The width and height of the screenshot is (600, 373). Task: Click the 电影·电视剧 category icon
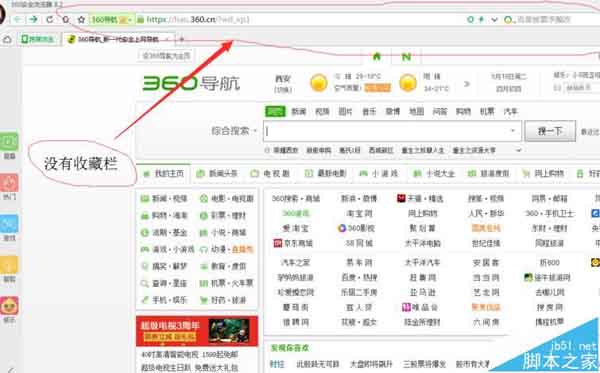point(204,199)
